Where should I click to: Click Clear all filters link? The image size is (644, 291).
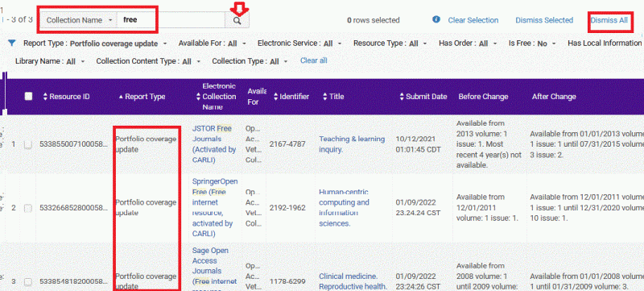click(314, 60)
